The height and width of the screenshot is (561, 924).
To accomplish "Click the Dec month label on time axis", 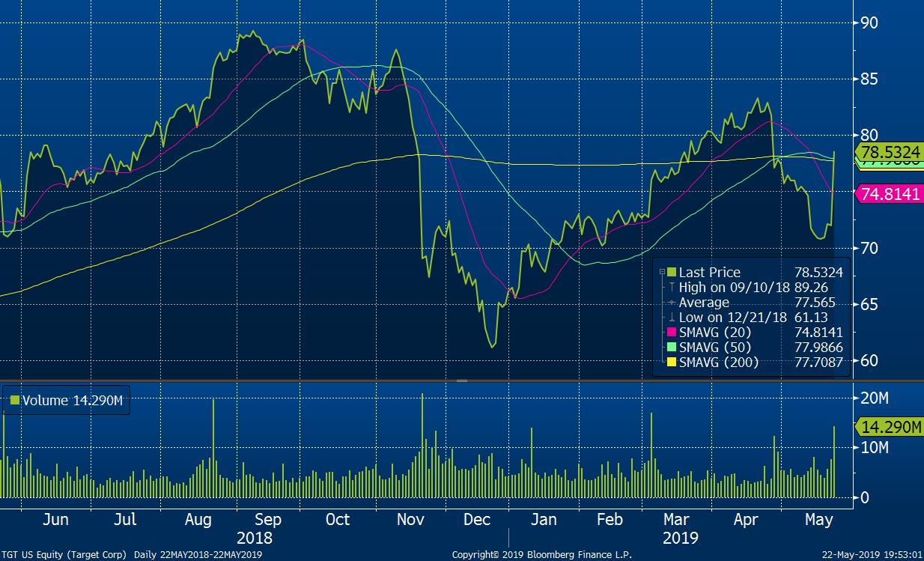I will tap(477, 520).
